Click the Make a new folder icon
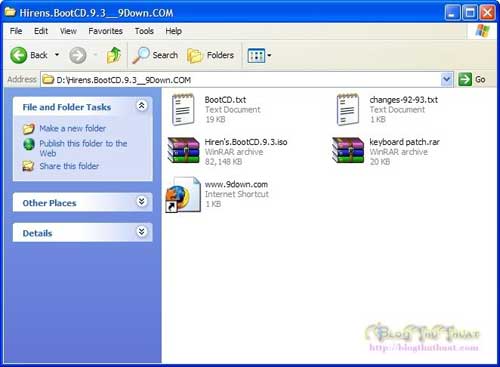Image resolution: width=500 pixels, height=367 pixels. point(29,128)
